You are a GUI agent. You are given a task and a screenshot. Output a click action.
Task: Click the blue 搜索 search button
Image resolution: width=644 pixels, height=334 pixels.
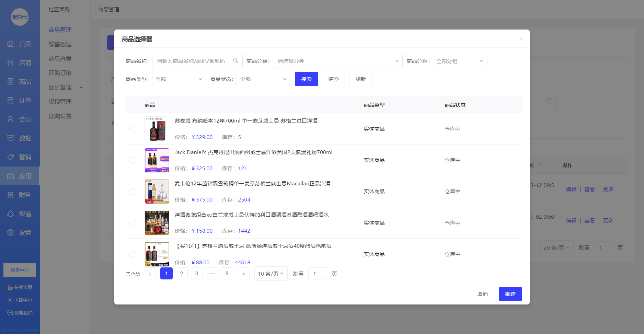click(306, 79)
